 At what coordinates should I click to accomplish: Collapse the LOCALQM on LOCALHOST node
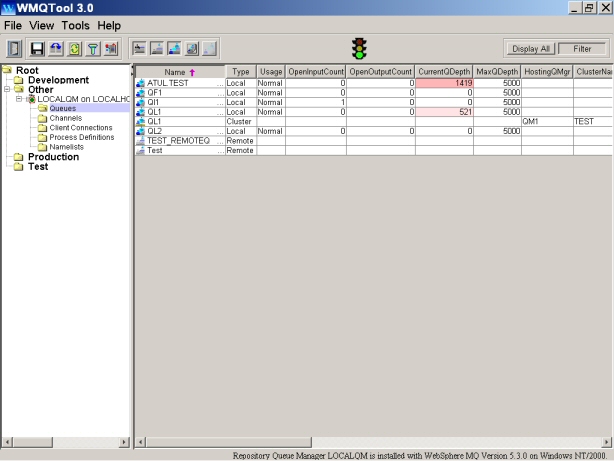point(19,99)
